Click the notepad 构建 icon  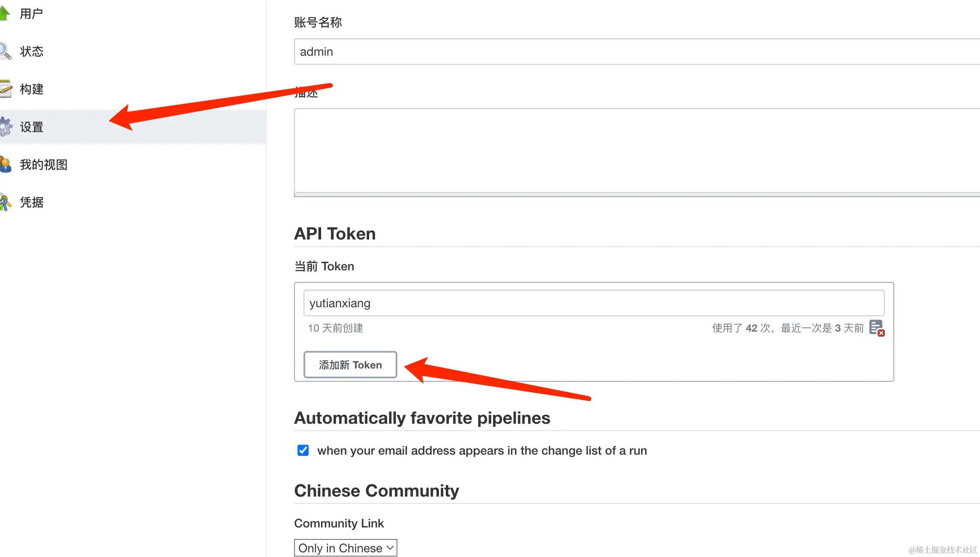click(5, 89)
